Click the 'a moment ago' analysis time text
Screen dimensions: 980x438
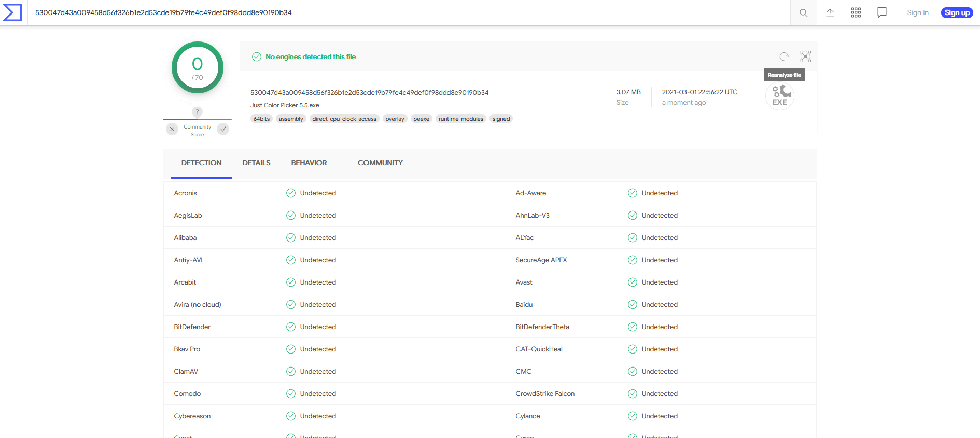click(684, 103)
